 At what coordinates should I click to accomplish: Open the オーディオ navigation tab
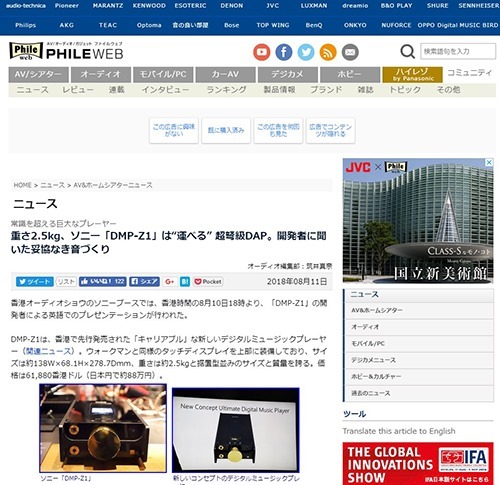(x=101, y=74)
